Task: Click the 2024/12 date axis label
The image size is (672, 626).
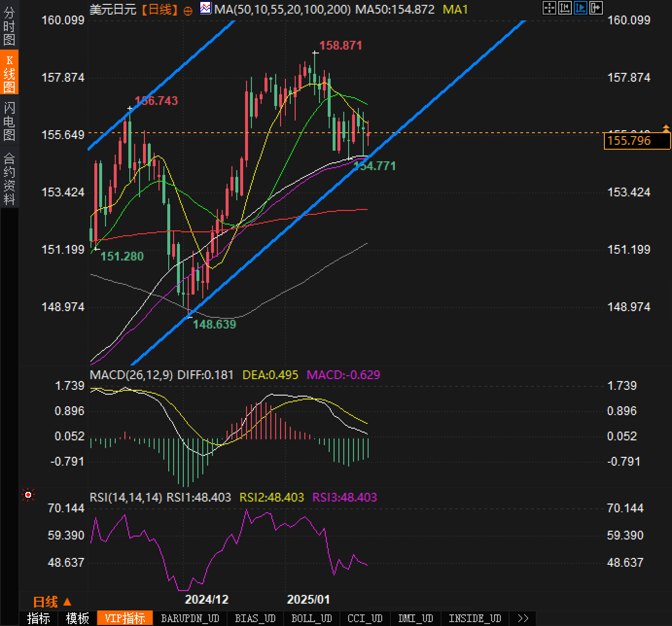Action: tap(207, 599)
